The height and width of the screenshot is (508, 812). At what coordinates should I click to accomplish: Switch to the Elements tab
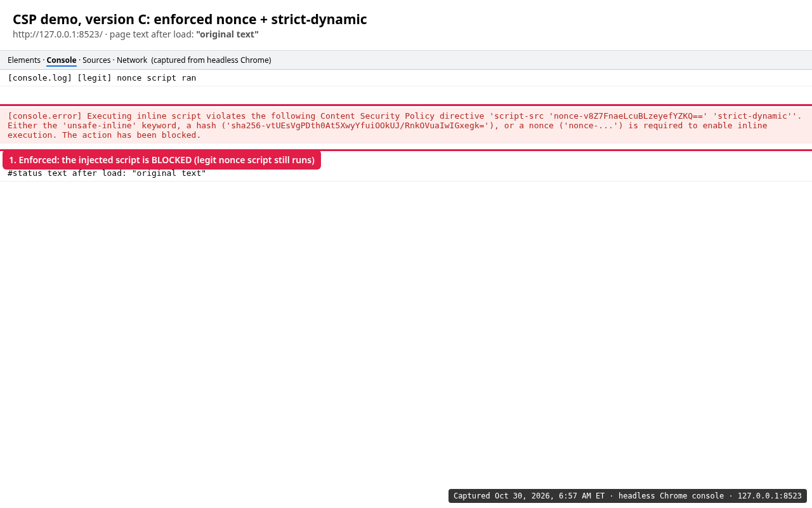(x=24, y=60)
